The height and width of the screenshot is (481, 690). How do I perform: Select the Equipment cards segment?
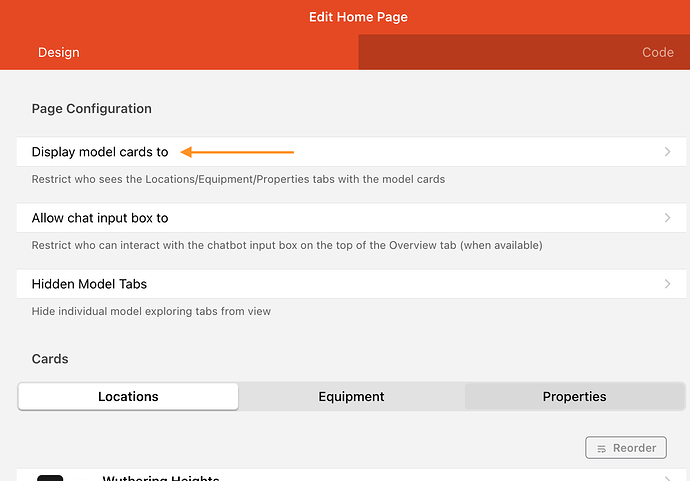point(351,396)
